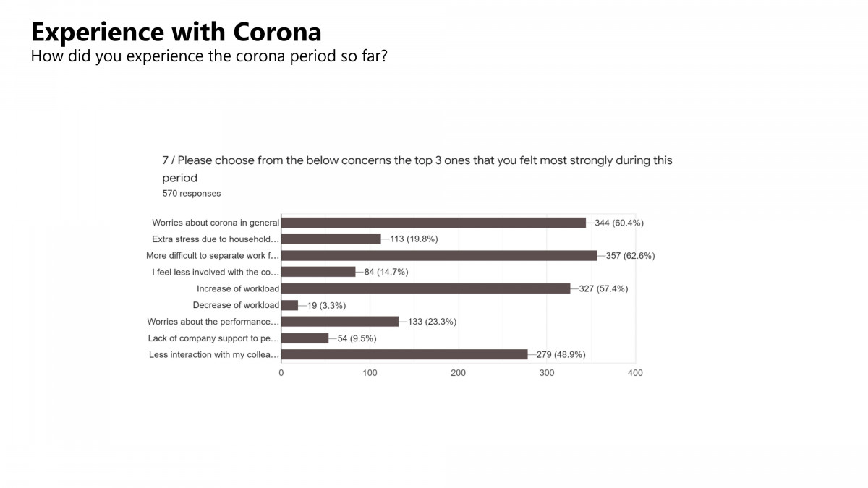
Task: Click the "570 responses" count text
Action: pos(192,193)
